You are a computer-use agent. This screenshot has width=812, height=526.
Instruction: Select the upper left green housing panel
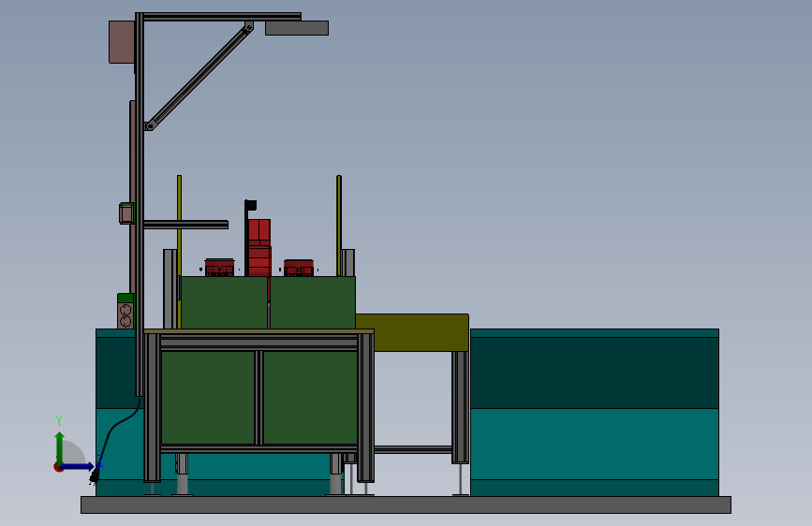click(224, 302)
